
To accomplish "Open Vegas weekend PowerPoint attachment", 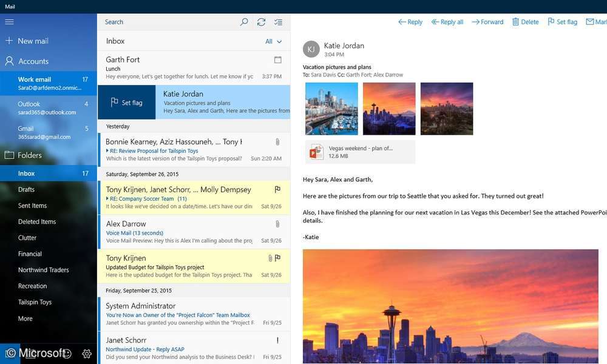I will tap(360, 152).
